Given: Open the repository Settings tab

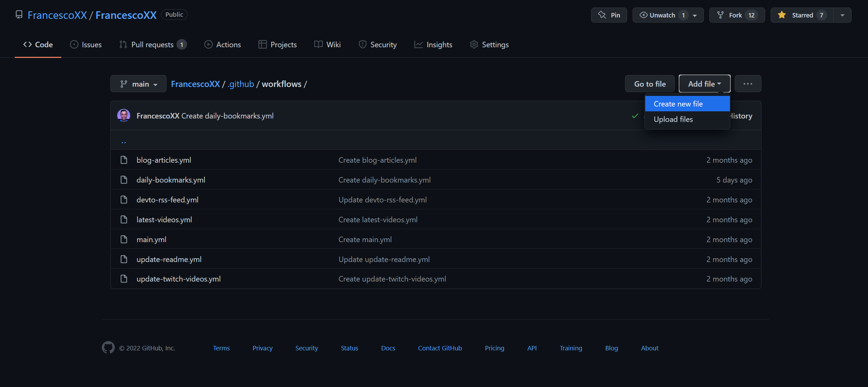Looking at the screenshot, I should point(489,45).
